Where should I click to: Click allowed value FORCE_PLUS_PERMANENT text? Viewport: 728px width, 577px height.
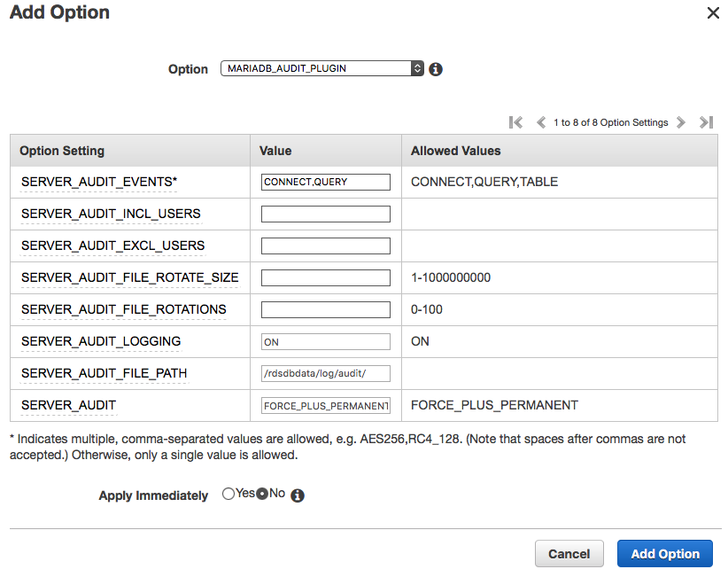pyautogui.click(x=494, y=405)
